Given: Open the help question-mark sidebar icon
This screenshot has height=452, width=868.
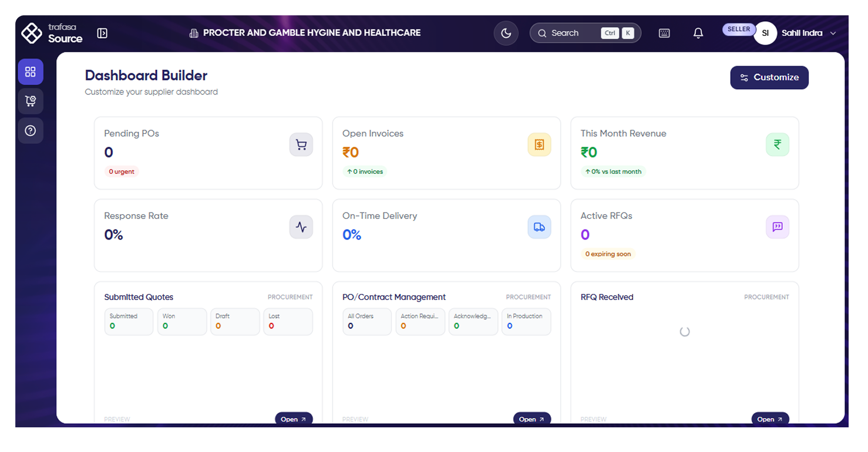Looking at the screenshot, I should pos(31,130).
